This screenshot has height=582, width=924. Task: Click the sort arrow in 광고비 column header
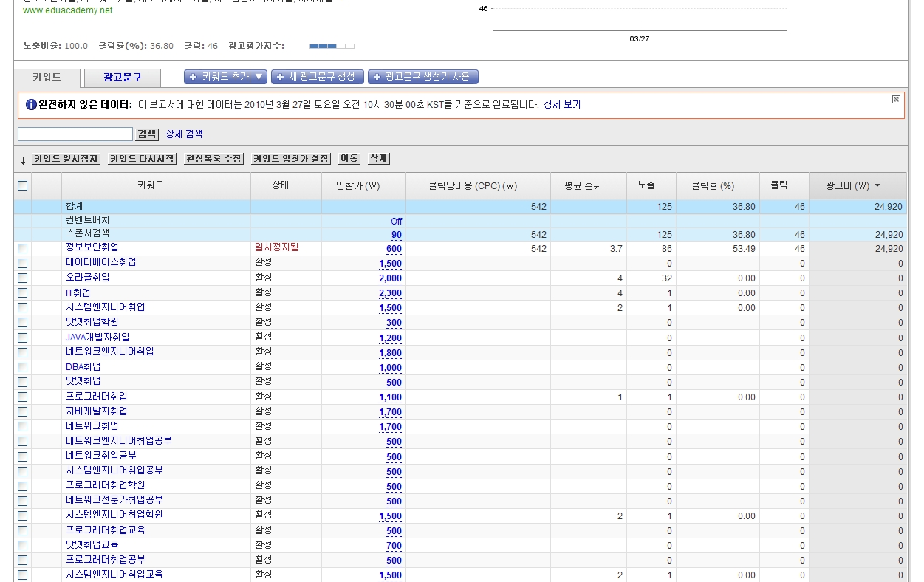[877, 186]
